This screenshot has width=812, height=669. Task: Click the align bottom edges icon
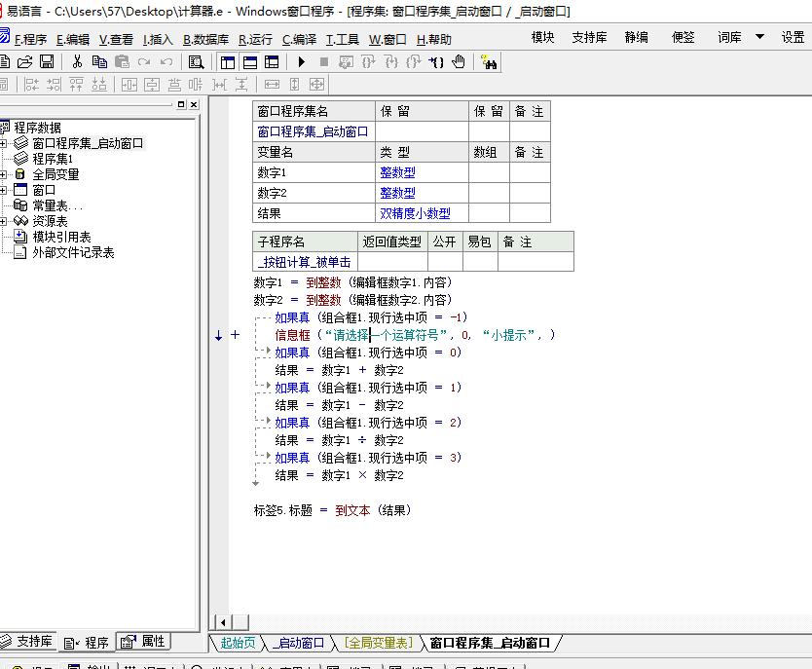99,85
